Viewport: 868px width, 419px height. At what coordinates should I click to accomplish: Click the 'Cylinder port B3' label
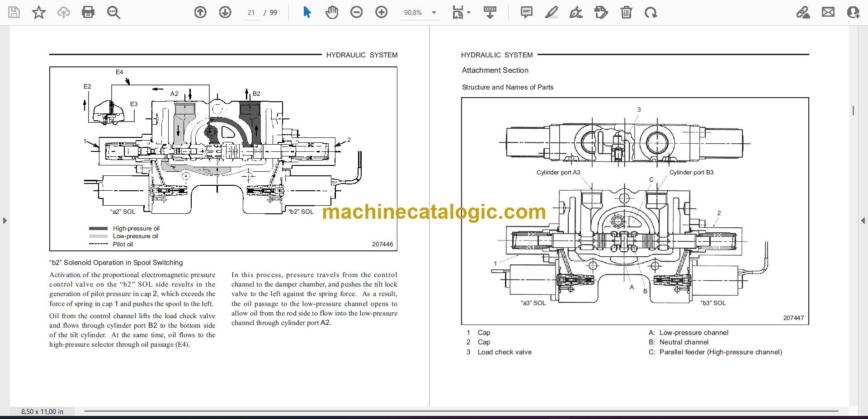(x=691, y=172)
